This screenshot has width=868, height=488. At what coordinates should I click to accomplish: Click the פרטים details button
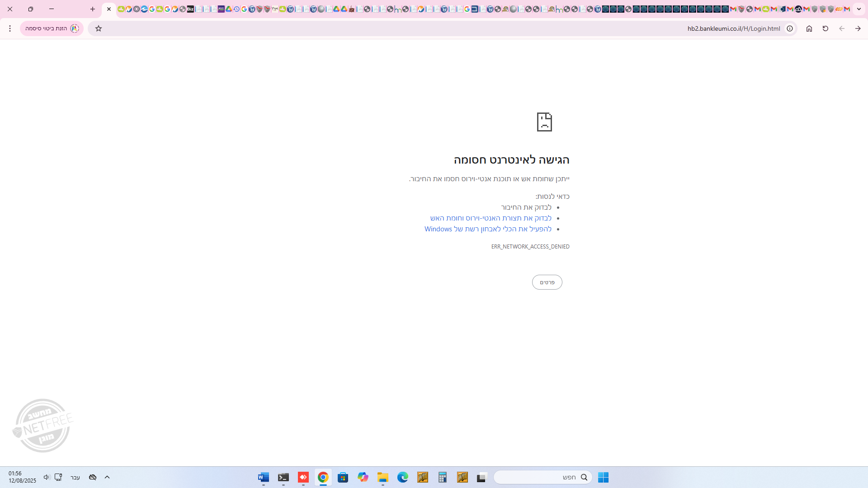click(x=547, y=282)
